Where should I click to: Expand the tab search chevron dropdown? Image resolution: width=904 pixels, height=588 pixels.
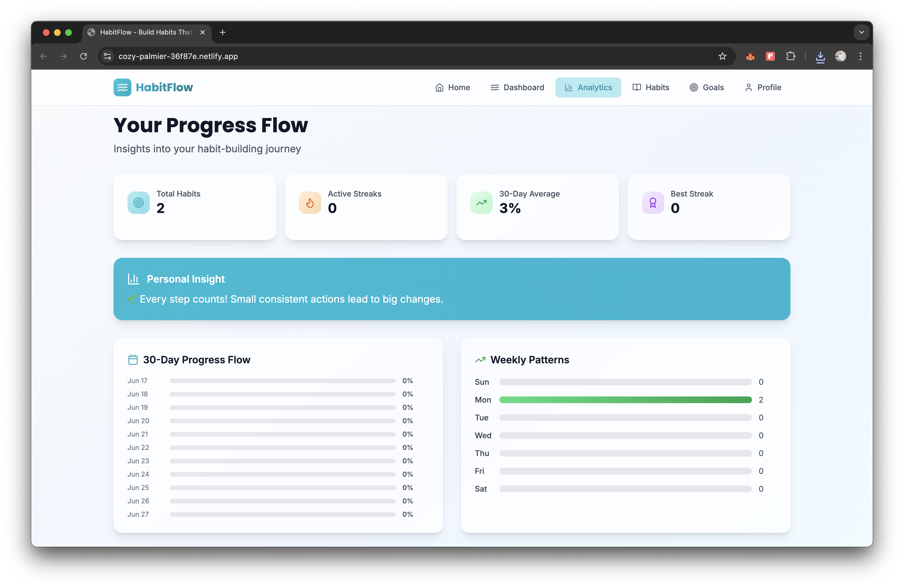[x=861, y=32]
